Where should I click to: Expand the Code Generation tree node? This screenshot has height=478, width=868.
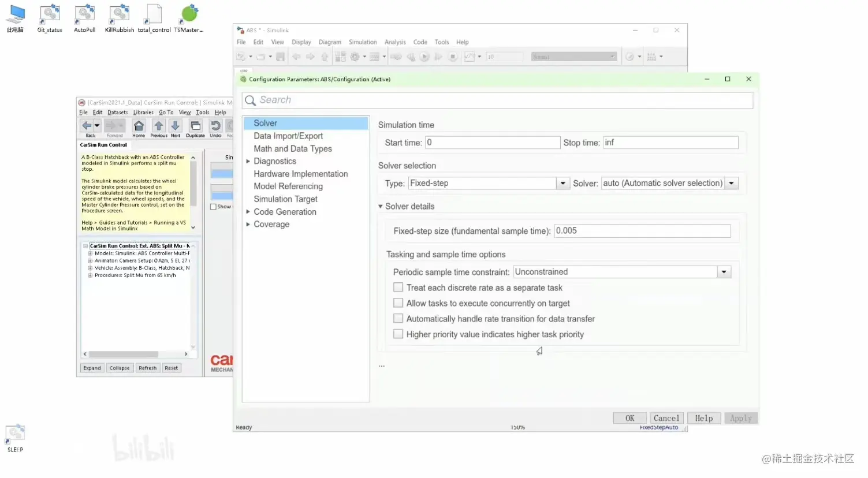pos(248,212)
